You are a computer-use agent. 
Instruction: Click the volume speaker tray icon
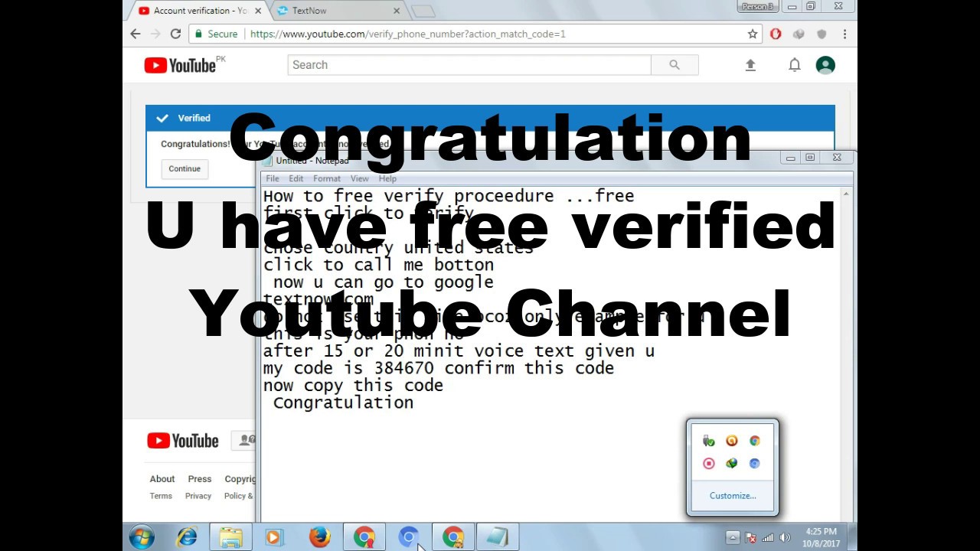(x=785, y=537)
